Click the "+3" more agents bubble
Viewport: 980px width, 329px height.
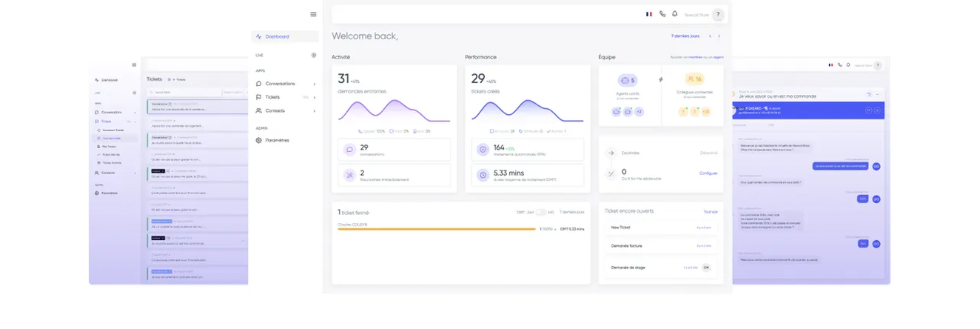coord(639,111)
